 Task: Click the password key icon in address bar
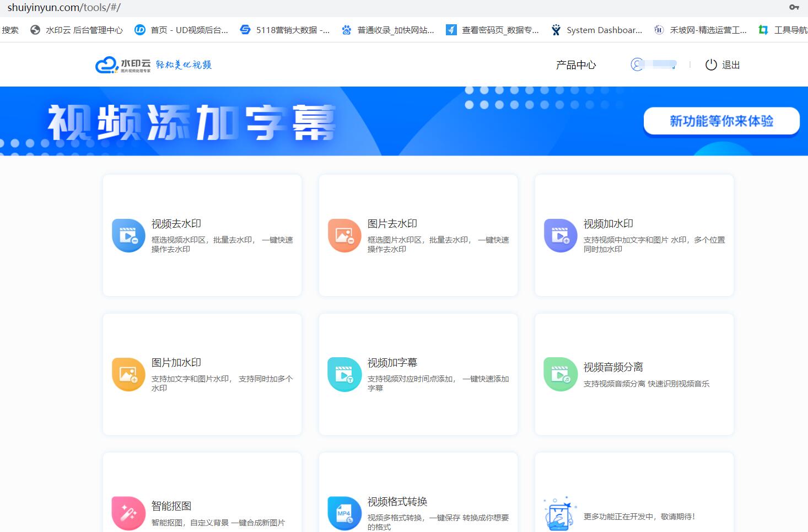click(794, 7)
